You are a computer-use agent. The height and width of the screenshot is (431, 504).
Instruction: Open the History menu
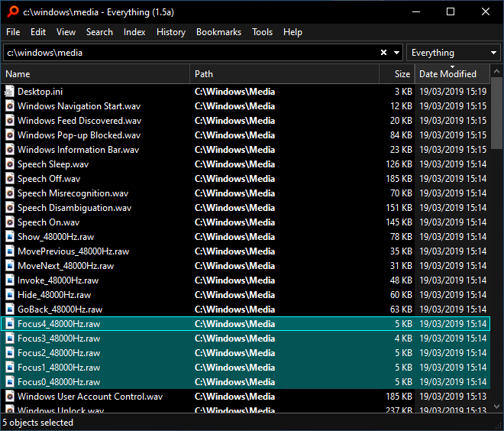(171, 32)
